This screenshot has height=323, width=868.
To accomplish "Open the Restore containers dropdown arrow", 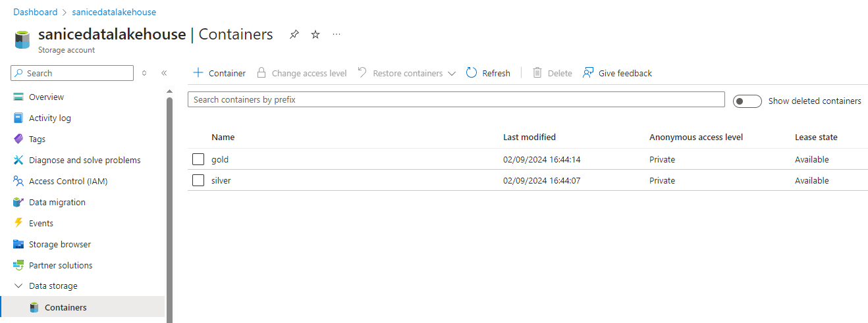I will click(452, 74).
